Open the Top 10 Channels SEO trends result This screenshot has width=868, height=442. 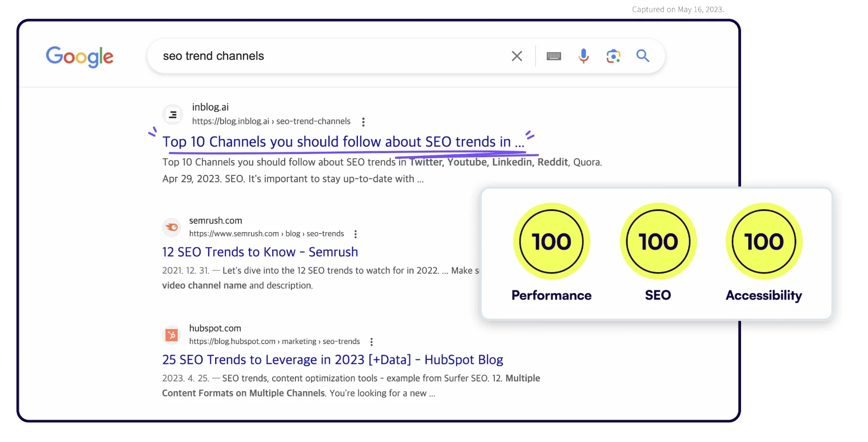[x=343, y=142]
